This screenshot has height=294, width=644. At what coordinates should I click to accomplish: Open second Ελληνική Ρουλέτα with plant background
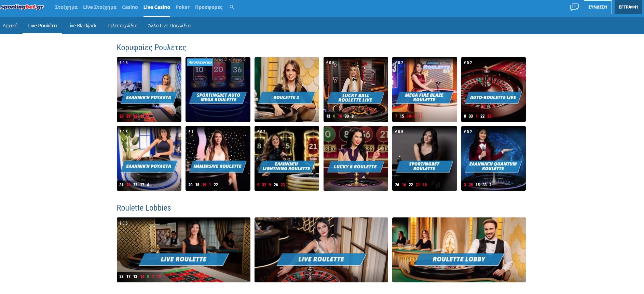149,158
